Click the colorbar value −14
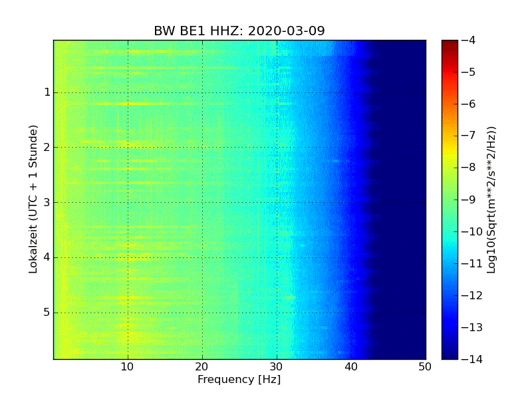 point(472,359)
